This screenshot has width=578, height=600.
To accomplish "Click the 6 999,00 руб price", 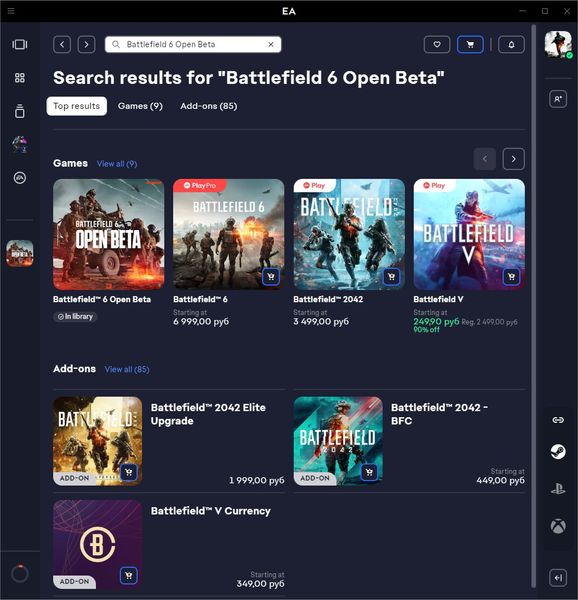I will pyautogui.click(x=201, y=321).
